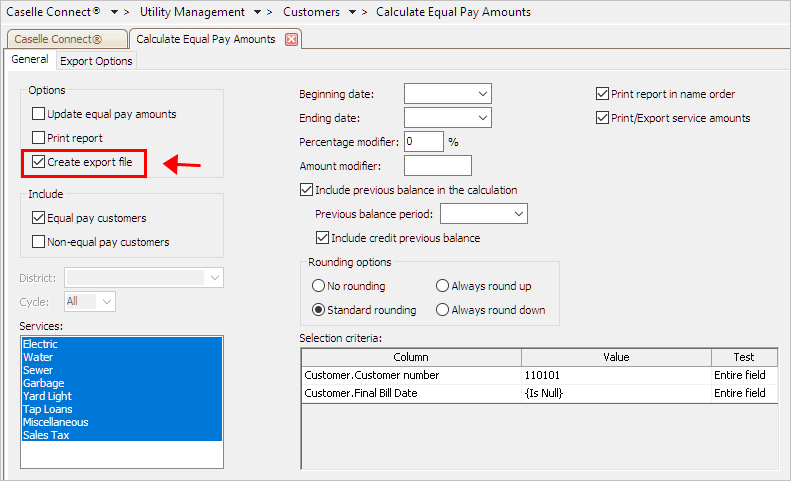This screenshot has width=791, height=481.
Task: Enable Non-equal pay customers checkbox
Action: 38,242
